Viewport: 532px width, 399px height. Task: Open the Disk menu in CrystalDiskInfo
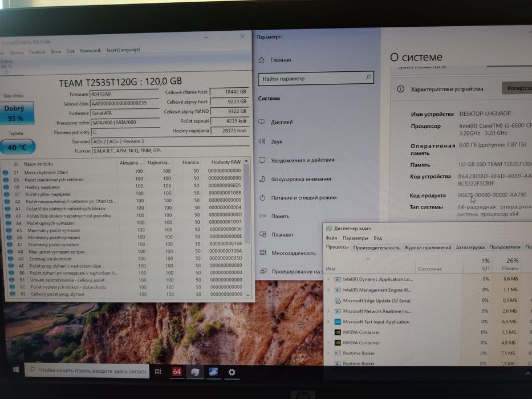[x=71, y=51]
